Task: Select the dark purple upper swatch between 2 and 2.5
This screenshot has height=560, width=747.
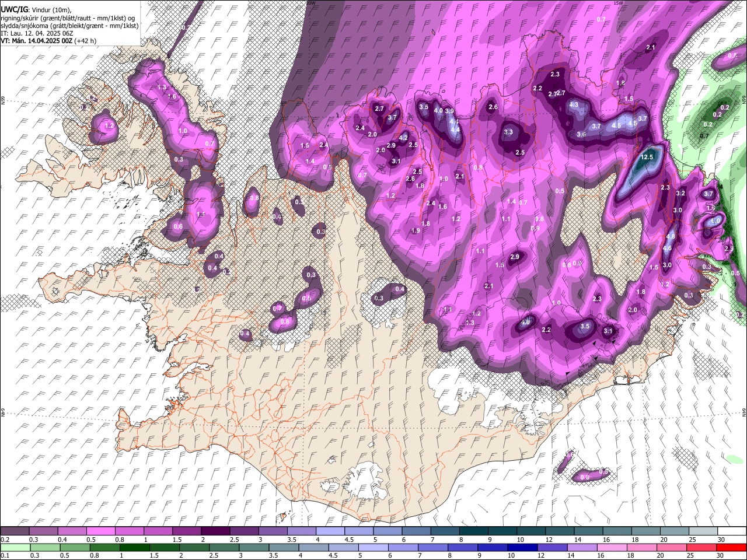Action: point(215,531)
